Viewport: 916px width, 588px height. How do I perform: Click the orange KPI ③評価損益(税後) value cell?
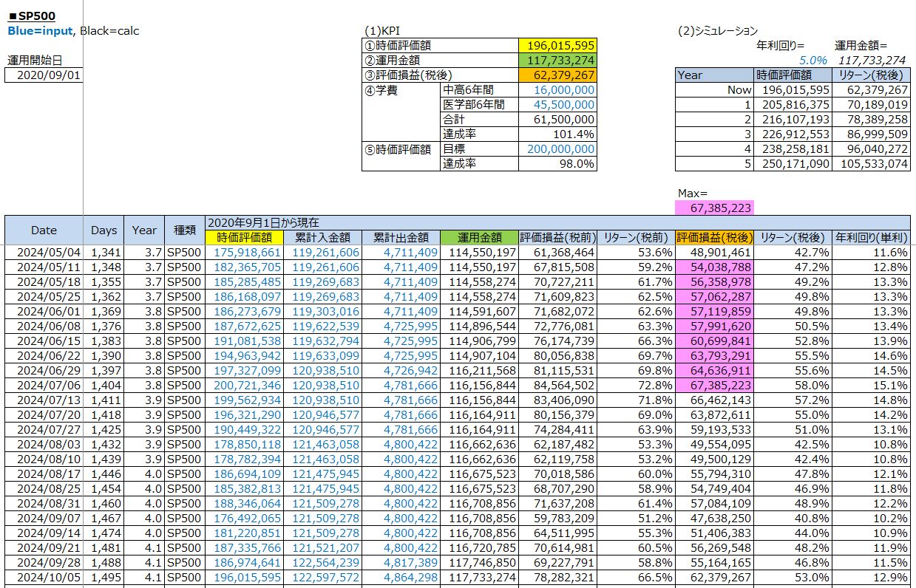(x=557, y=75)
